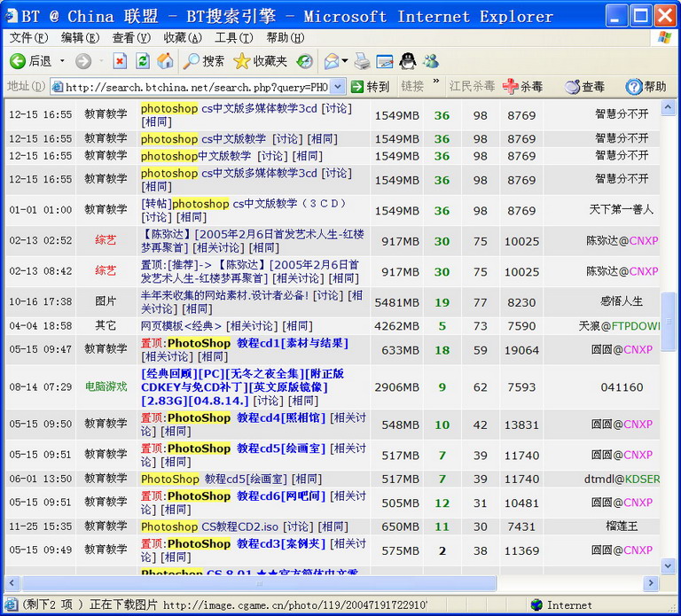681x616 pixels.
Task: Open the 查看(V) menu
Action: coord(131,38)
